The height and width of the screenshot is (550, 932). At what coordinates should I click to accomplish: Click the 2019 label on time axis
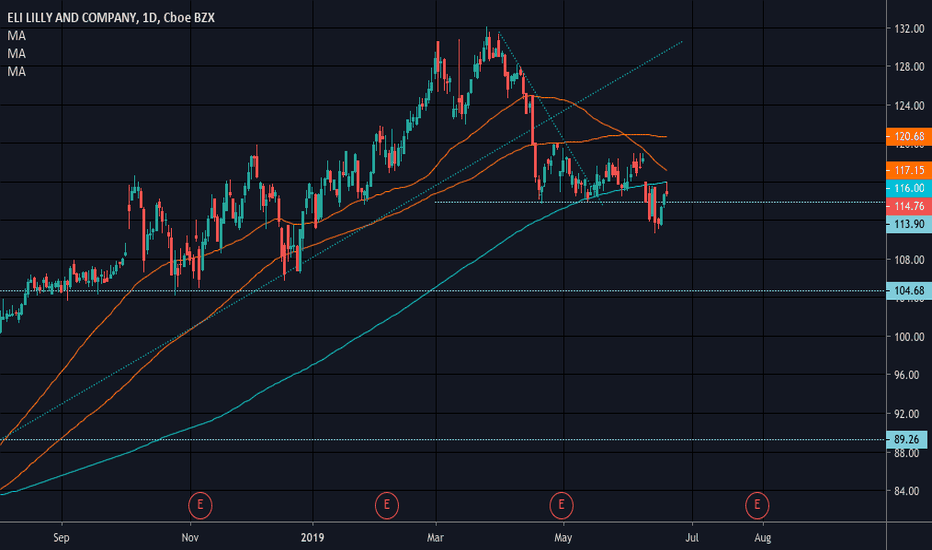(312, 538)
